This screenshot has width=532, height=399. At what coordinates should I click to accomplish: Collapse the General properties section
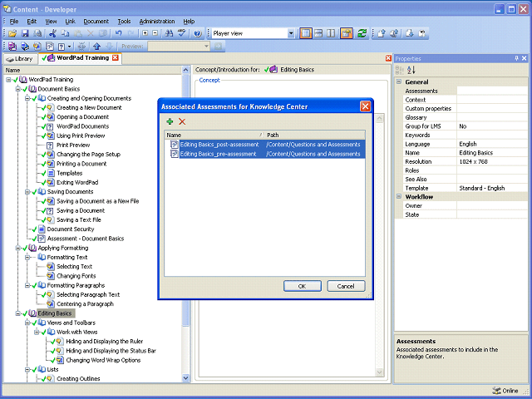[x=399, y=81]
